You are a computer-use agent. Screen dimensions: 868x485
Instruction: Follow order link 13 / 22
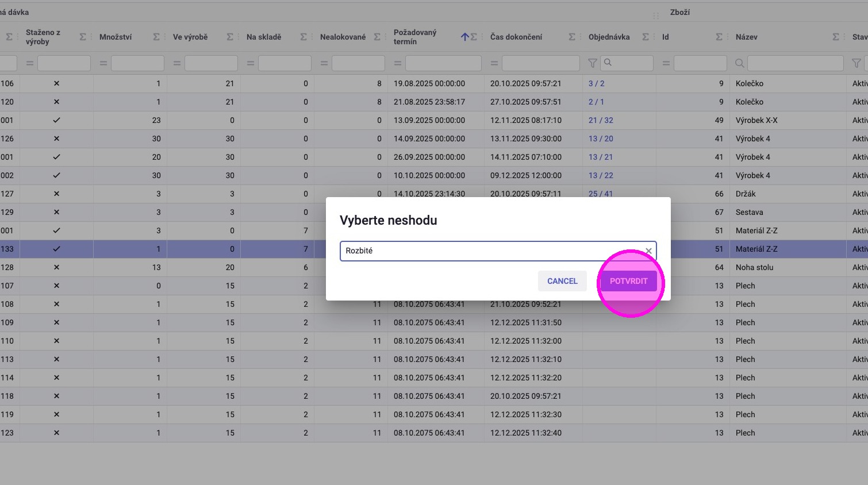coord(601,175)
